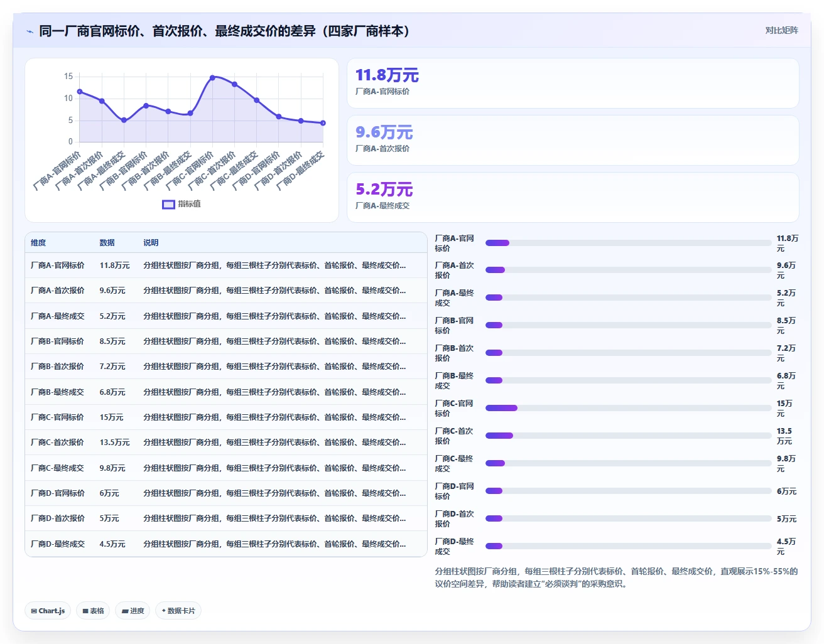
Task: Click the 厂商C-官网标价 progress bar
Action: click(x=628, y=408)
